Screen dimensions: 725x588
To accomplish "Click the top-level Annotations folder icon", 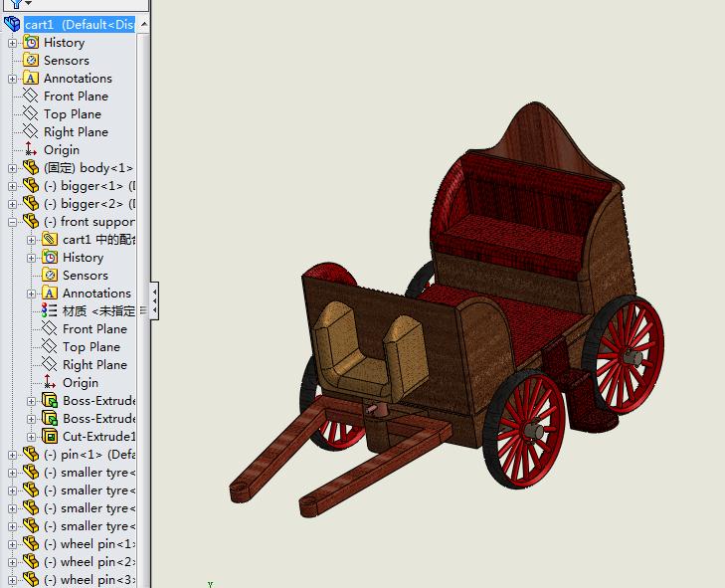I will pyautogui.click(x=31, y=79).
